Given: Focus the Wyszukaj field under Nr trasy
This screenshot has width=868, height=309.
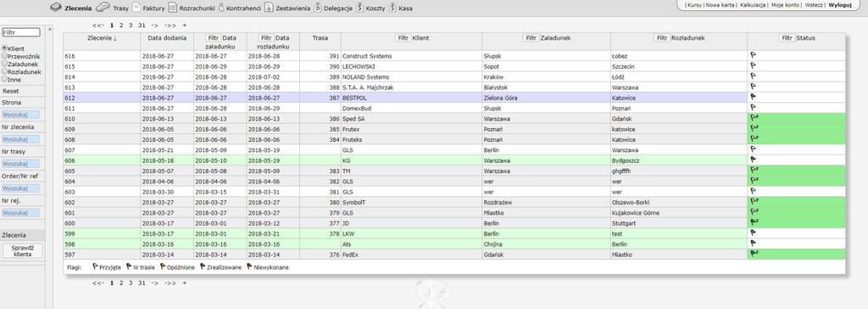Looking at the screenshot, I should [x=20, y=164].
